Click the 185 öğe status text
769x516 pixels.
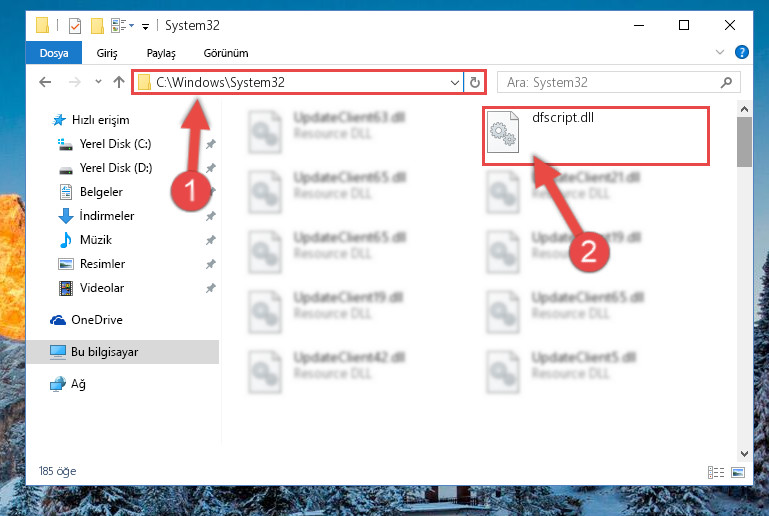(57, 471)
